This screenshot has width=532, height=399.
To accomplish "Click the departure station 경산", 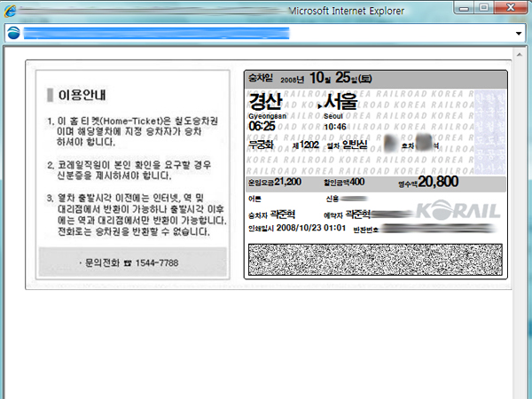I will 265,101.
